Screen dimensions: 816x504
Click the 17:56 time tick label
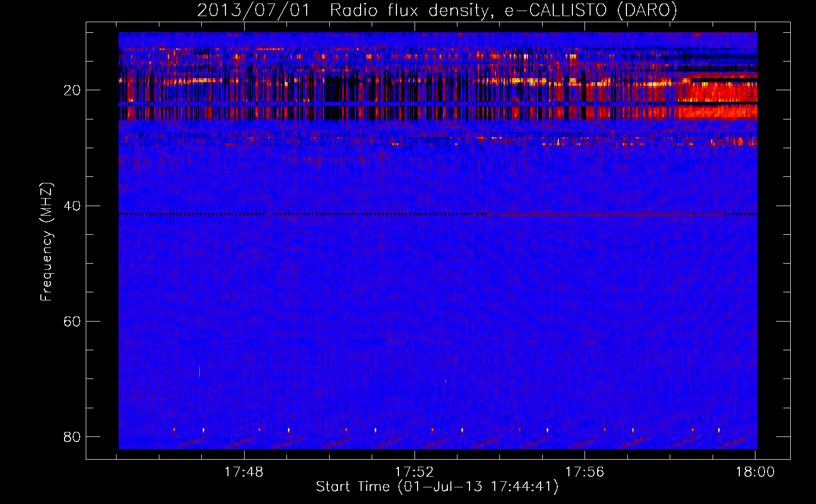tap(585, 472)
